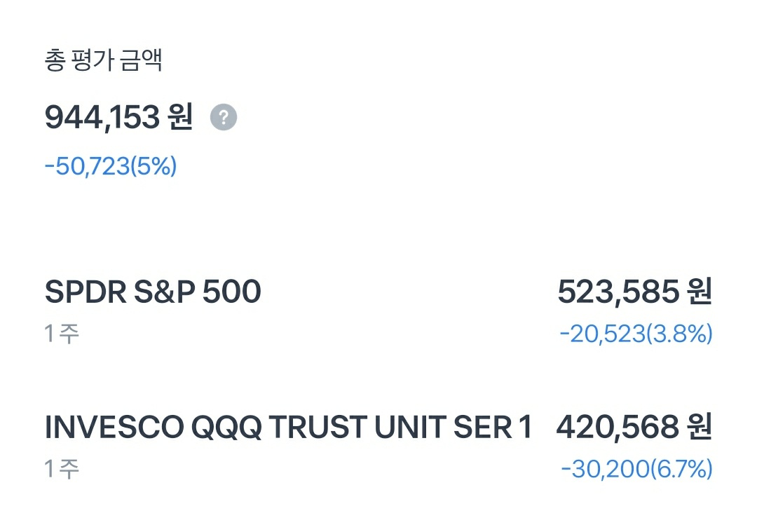Click the 원 unit beside 420,568
The height and width of the screenshot is (532, 757).
click(699, 427)
